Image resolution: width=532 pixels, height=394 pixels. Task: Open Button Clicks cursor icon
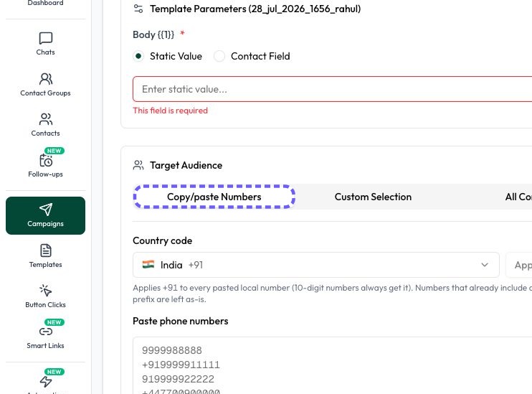coord(45,291)
